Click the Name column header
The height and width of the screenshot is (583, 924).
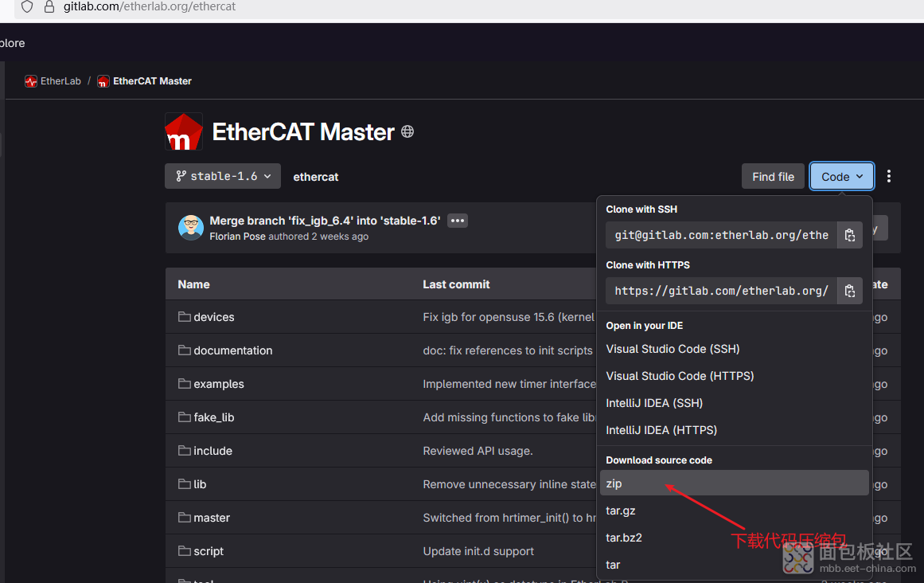tap(193, 284)
